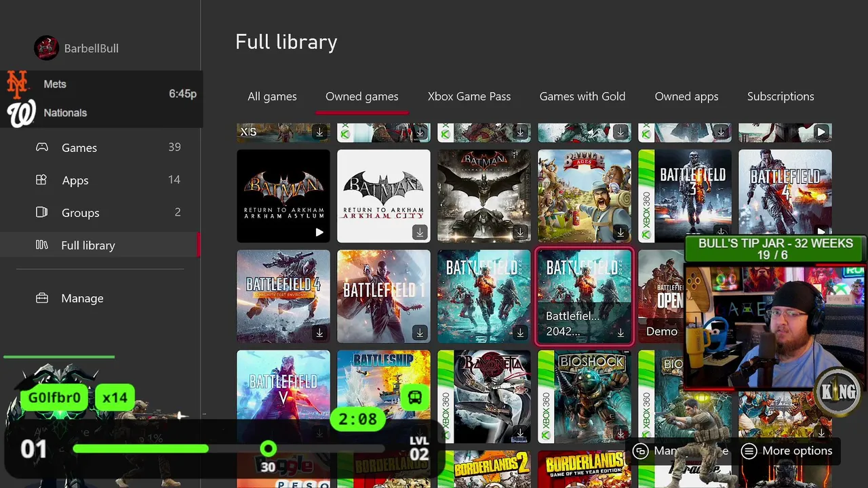The width and height of the screenshot is (868, 488).
Task: Click play icon on Arkham Asylum tile
Action: coord(319,232)
